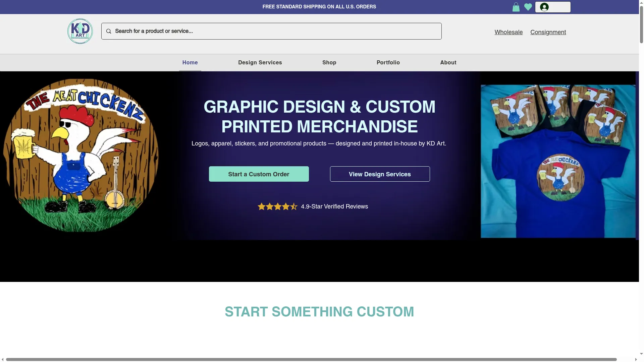
Task: Go to the Home tab
Action: click(x=190, y=63)
